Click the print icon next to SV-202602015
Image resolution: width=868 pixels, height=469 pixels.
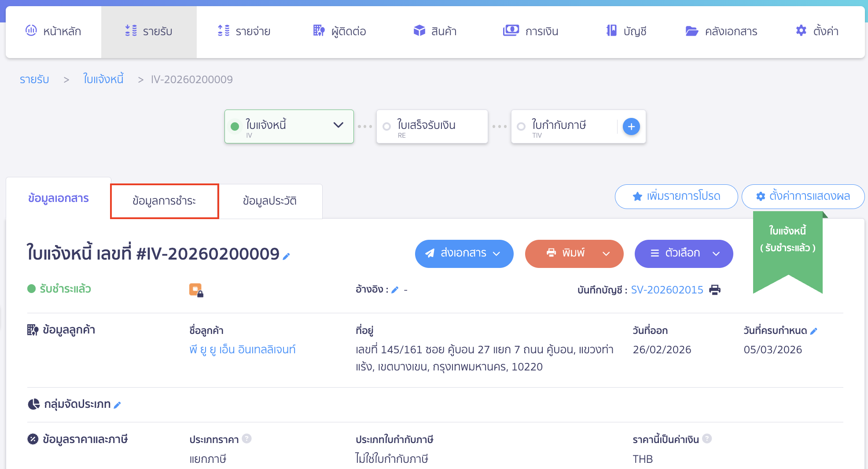(715, 290)
